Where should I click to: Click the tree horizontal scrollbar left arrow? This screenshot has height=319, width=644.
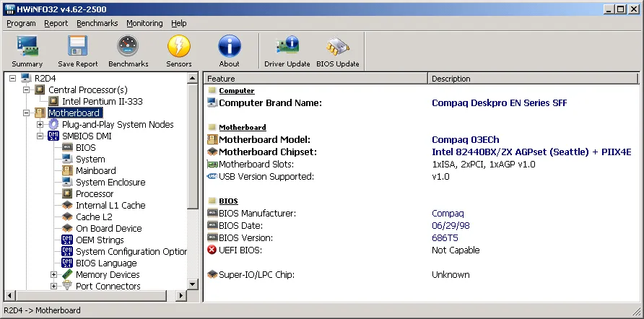(10, 295)
